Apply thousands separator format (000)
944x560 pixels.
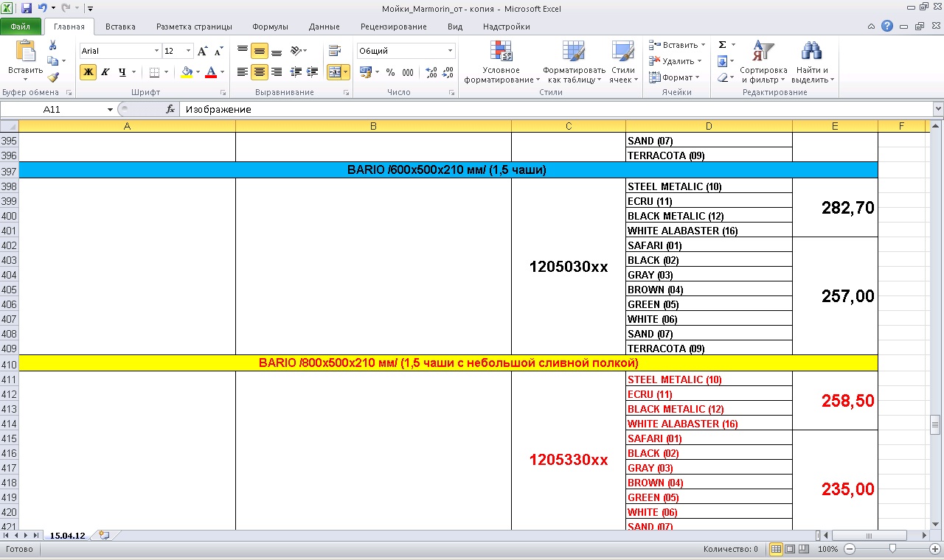(x=407, y=72)
